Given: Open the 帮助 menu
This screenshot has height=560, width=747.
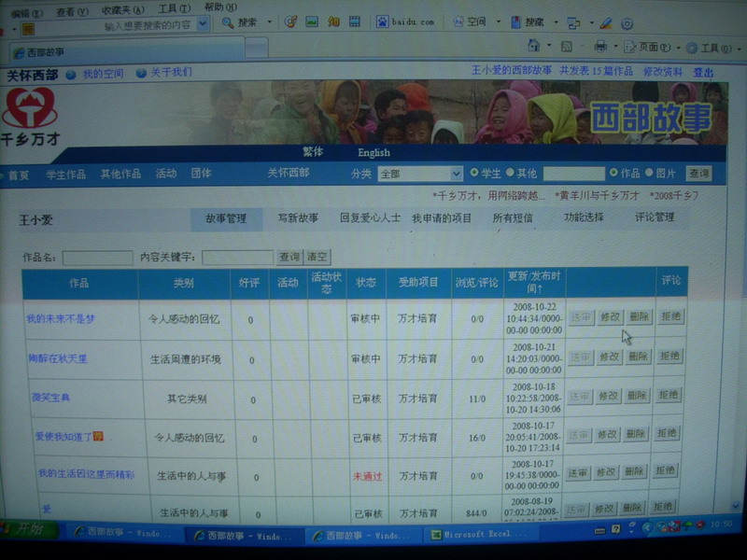Looking at the screenshot, I should [x=220, y=7].
